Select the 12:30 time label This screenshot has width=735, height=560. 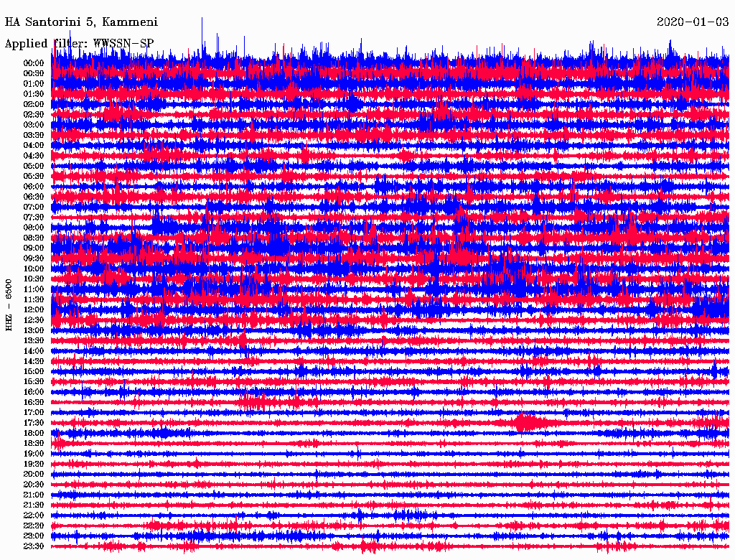34,320
